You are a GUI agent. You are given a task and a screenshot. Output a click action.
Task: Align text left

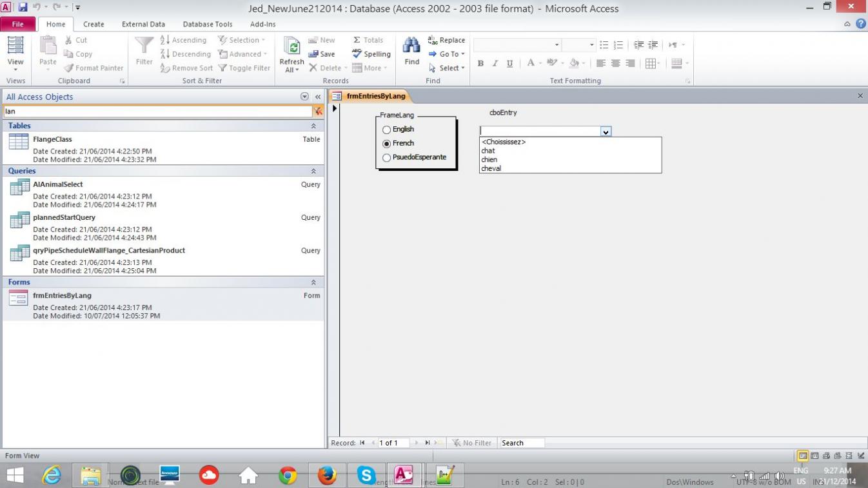tap(601, 63)
